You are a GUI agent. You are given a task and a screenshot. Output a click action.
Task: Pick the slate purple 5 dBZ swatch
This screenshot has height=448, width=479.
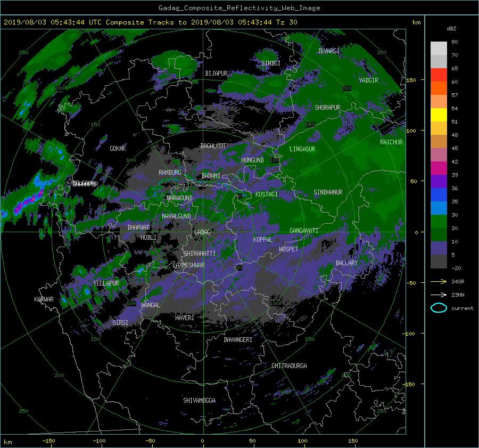point(439,248)
